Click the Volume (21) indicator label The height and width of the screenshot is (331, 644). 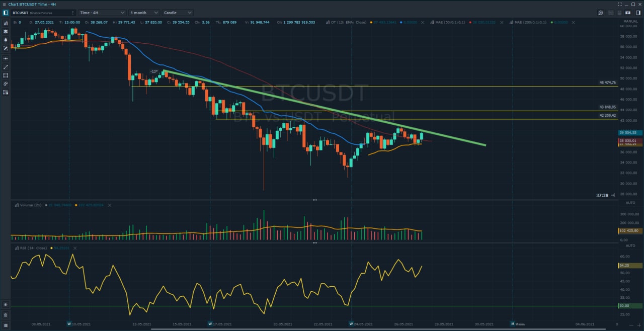(x=31, y=205)
